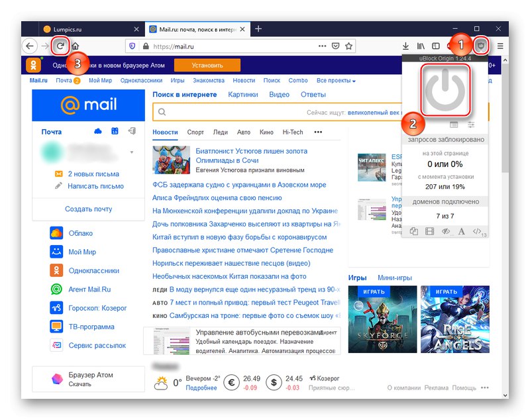Image resolution: width=530 pixels, height=420 pixels.
Task: Expand more news categories ellipsis
Action: [x=318, y=132]
